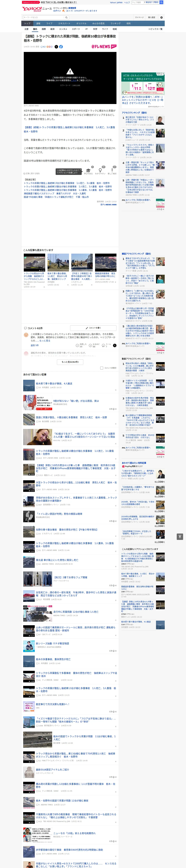Open 購入履歴 link
This screenshot has width=186, height=868.
(152, 17)
